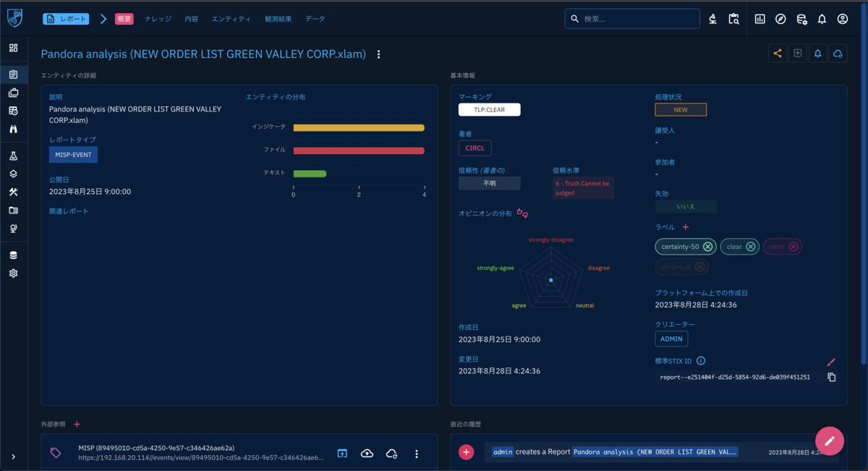Image resolution: width=868 pixels, height=471 pixels.
Task: Remove the osint label
Action: (793, 247)
